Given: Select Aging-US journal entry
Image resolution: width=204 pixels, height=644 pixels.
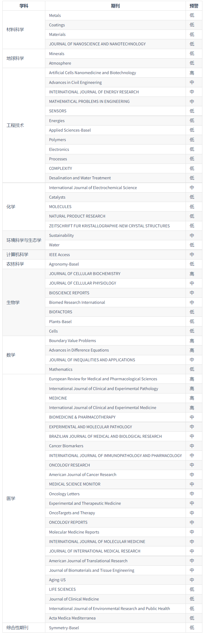Looking at the screenshot, I should pos(57,580).
